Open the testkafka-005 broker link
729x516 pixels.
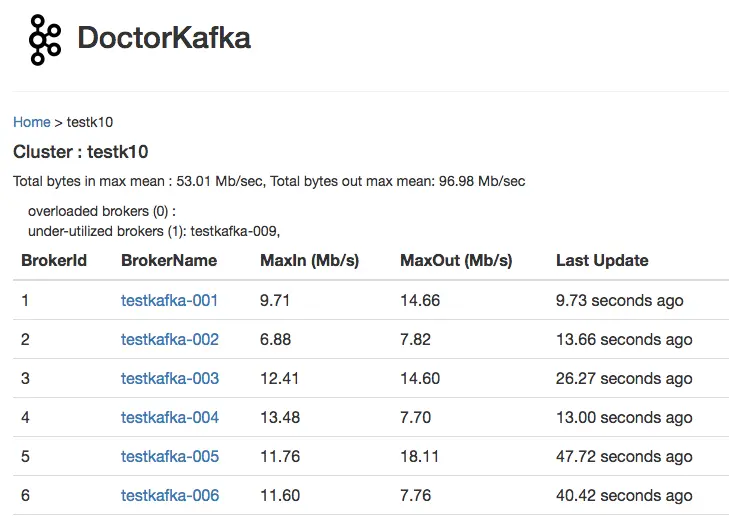pos(169,456)
